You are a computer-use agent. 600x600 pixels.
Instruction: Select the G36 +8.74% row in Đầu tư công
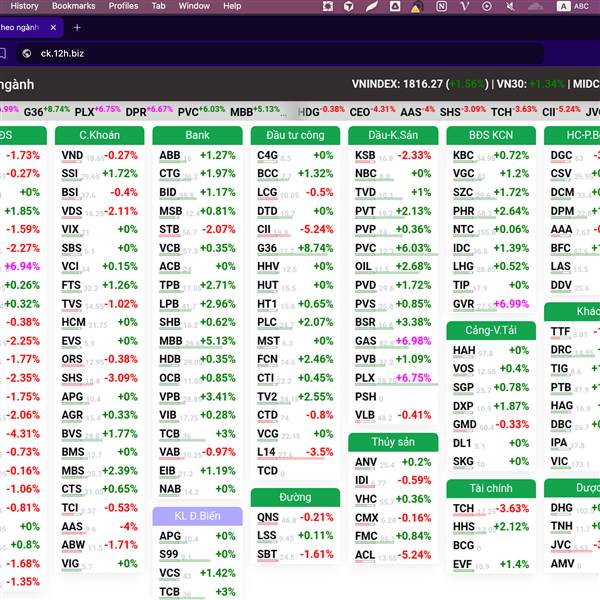(x=295, y=248)
